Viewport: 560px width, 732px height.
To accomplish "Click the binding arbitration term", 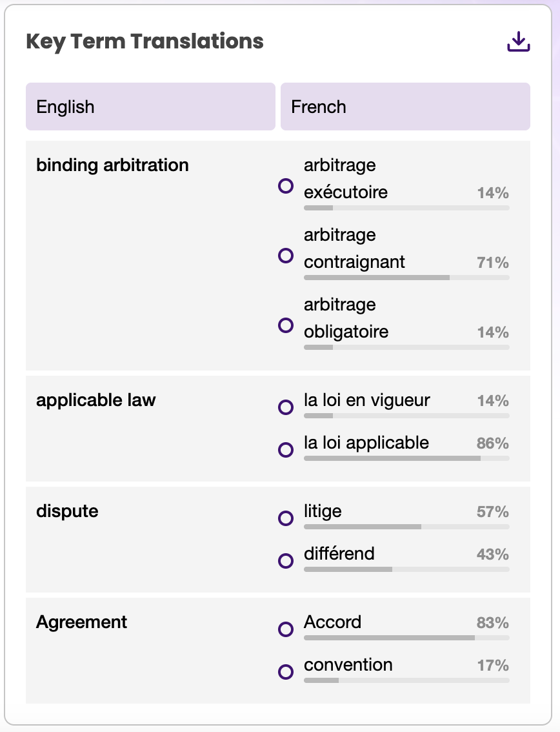I will pos(112,165).
